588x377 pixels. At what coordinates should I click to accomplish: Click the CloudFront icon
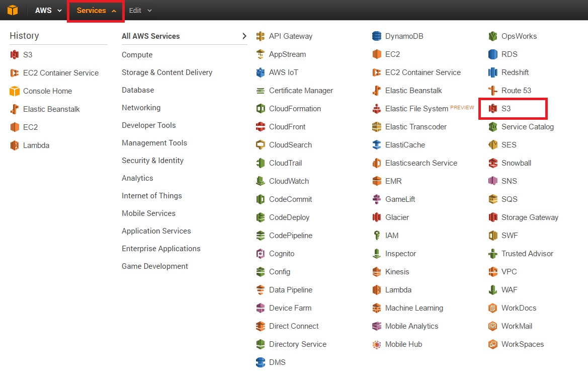pyautogui.click(x=260, y=127)
